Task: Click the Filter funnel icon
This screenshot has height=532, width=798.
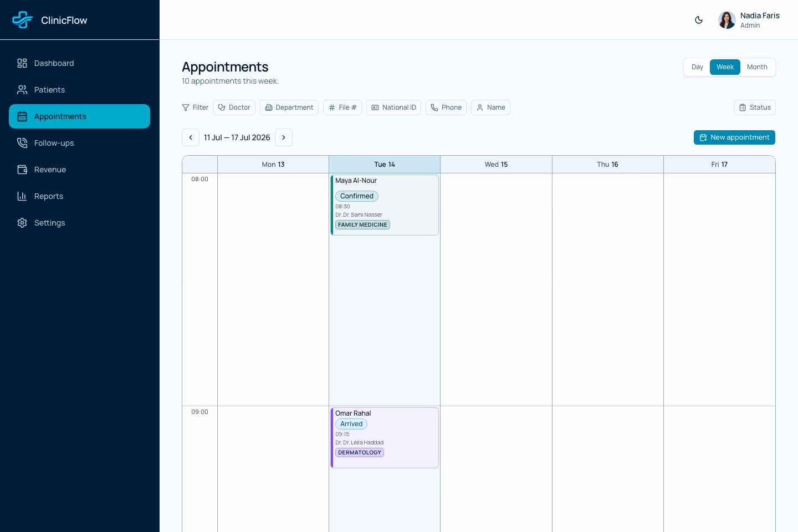Action: [x=186, y=108]
